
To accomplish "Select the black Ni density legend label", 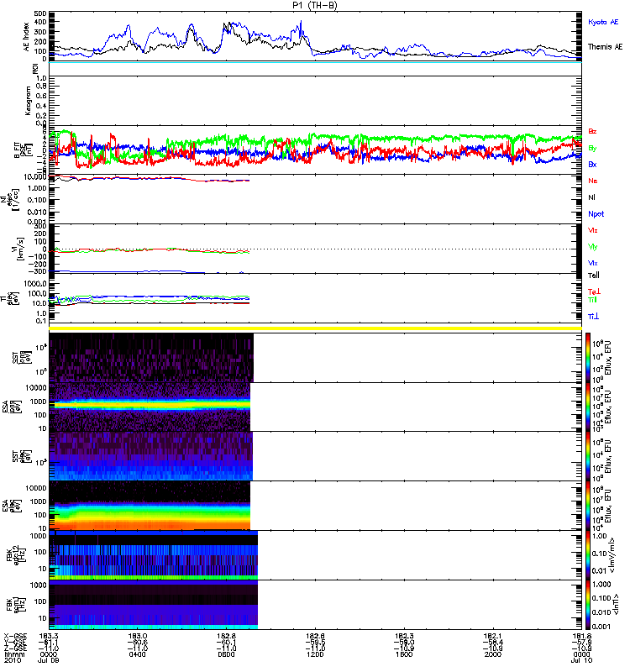I will 591,197.
